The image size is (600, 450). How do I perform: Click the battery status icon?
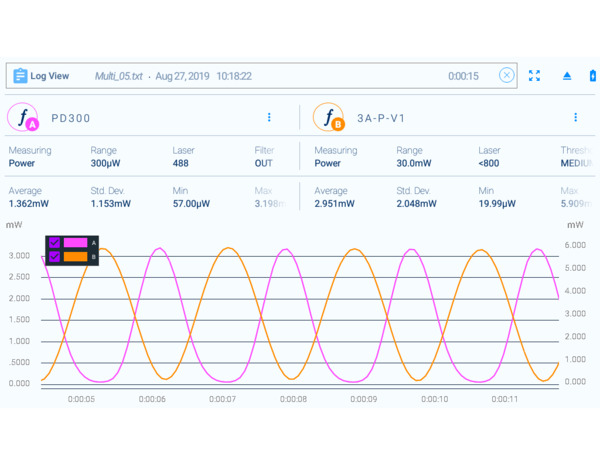[592, 76]
